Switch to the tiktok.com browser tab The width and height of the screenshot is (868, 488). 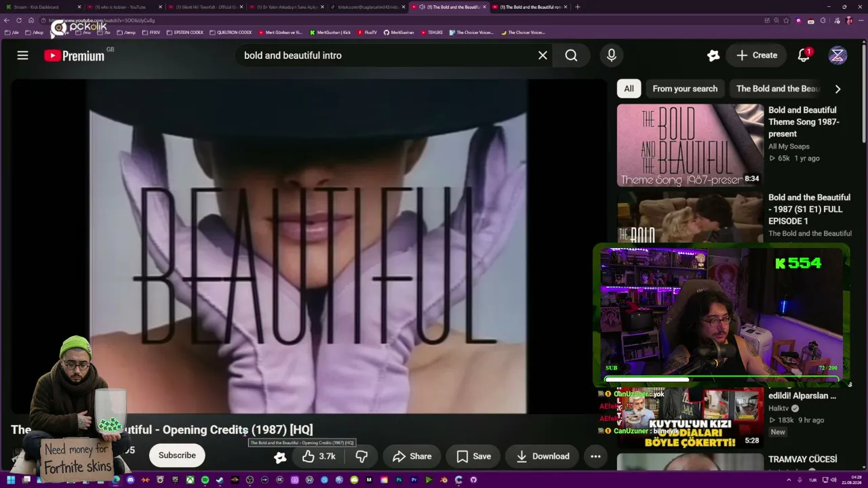click(368, 7)
